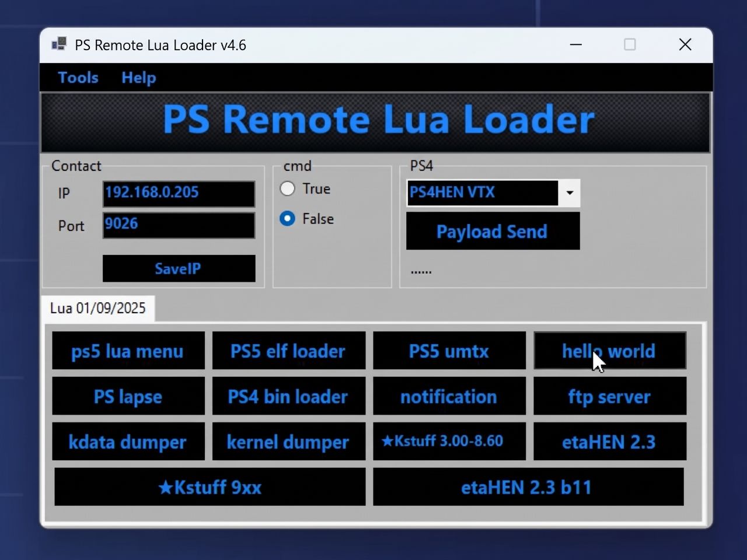The image size is (747, 560).
Task: Click the PS lapse button
Action: coord(128,396)
